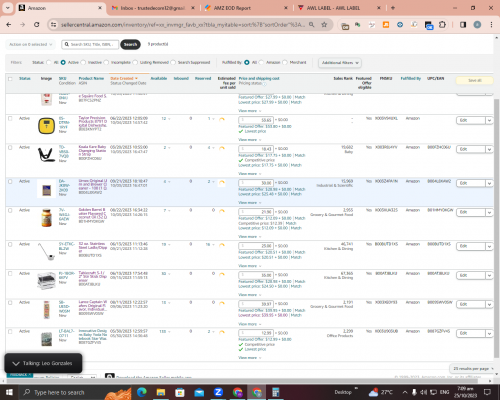Switch to the AWL LABEL tab

click(x=339, y=8)
